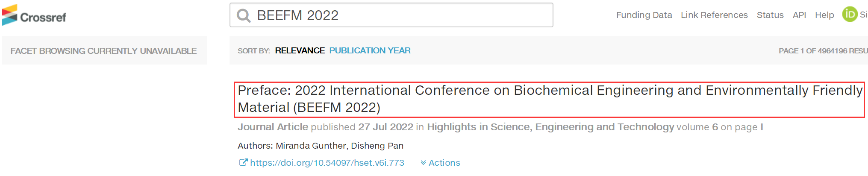Sort results by Relevance
Viewport: 868px width, 176px height.
tap(300, 50)
